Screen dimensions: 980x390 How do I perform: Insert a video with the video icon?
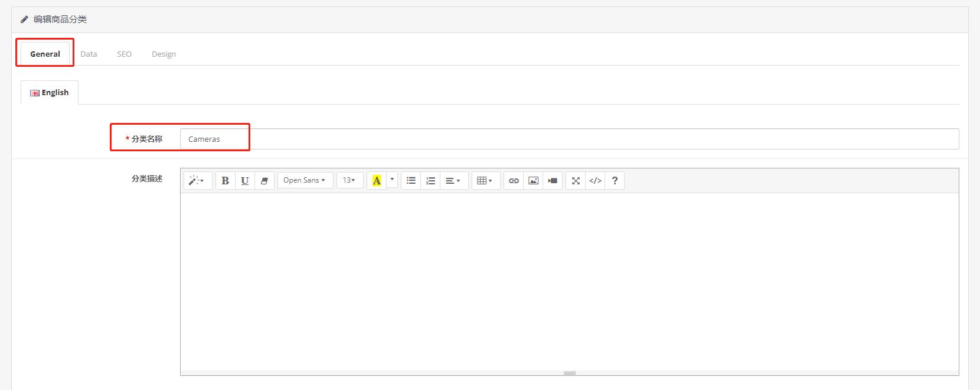point(553,181)
